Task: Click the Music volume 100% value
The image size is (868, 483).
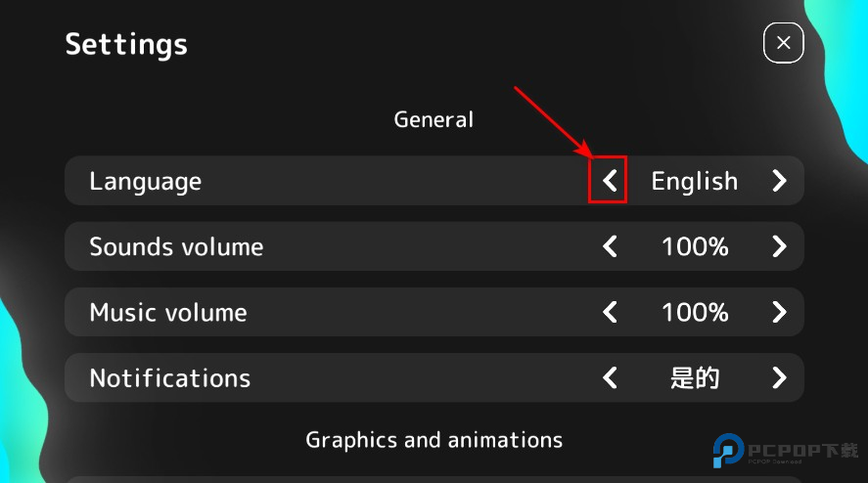Action: 695,313
